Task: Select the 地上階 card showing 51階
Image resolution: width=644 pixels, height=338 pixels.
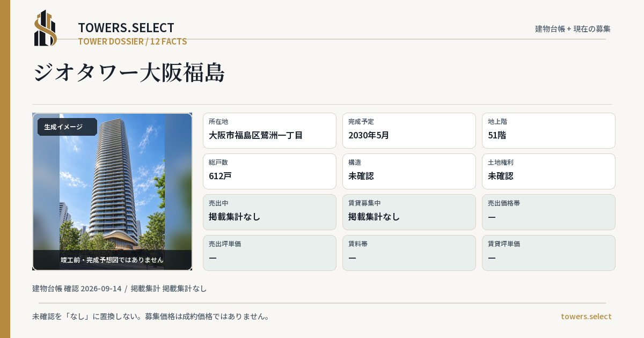Action: (x=548, y=130)
